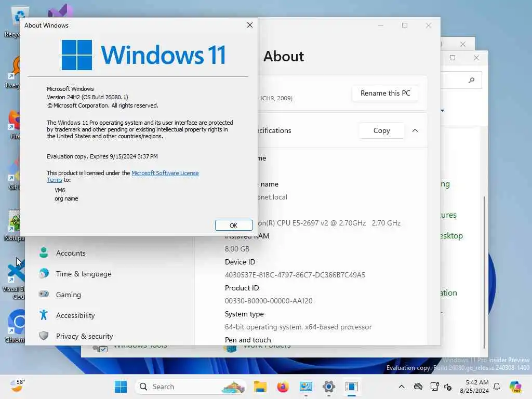Click the Firefox desktop shortcut
This screenshot has width=532, height=399.
(14, 125)
